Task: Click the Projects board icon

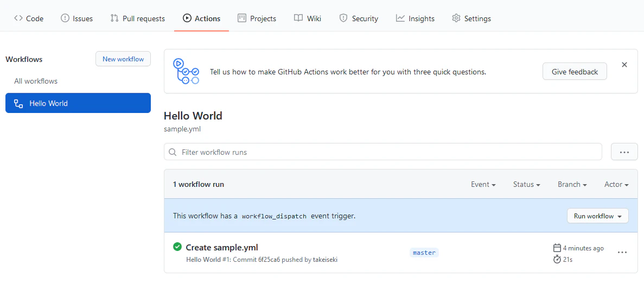Action: coord(242,18)
